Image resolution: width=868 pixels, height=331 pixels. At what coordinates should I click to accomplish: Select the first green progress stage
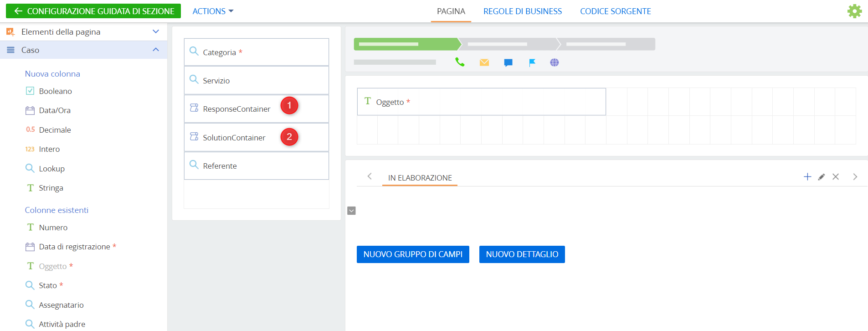click(407, 44)
